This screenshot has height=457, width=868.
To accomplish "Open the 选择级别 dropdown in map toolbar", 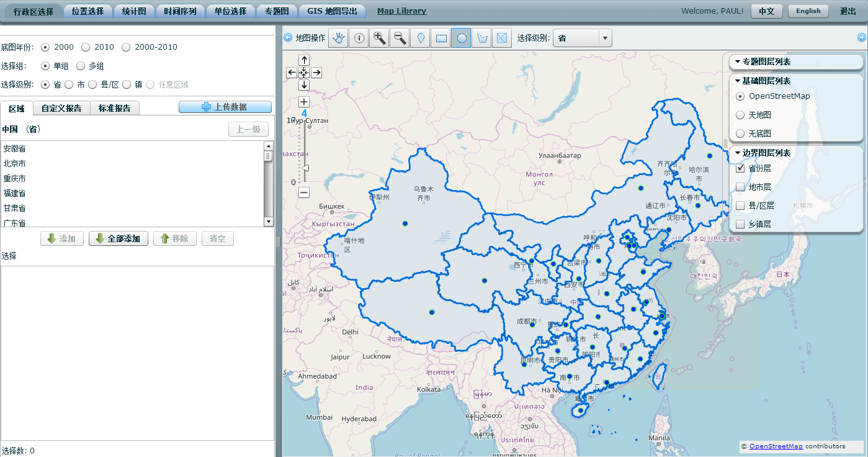I will (582, 38).
